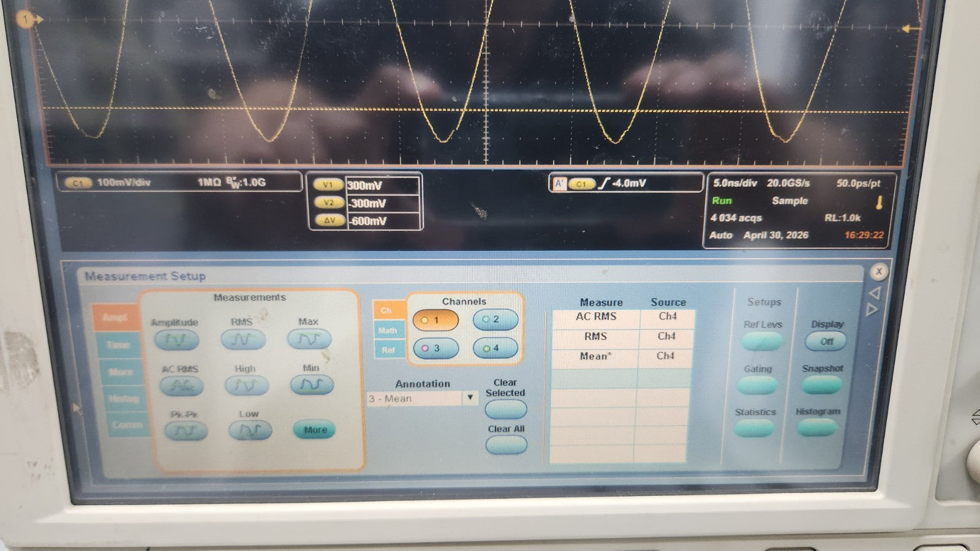Click the Annotation field showing 3 - Mean
980x551 pixels.
[x=415, y=399]
